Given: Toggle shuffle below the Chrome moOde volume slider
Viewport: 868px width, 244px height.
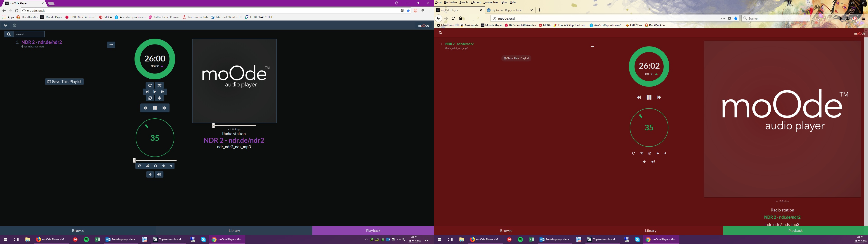Looking at the screenshot, I should coord(147,166).
